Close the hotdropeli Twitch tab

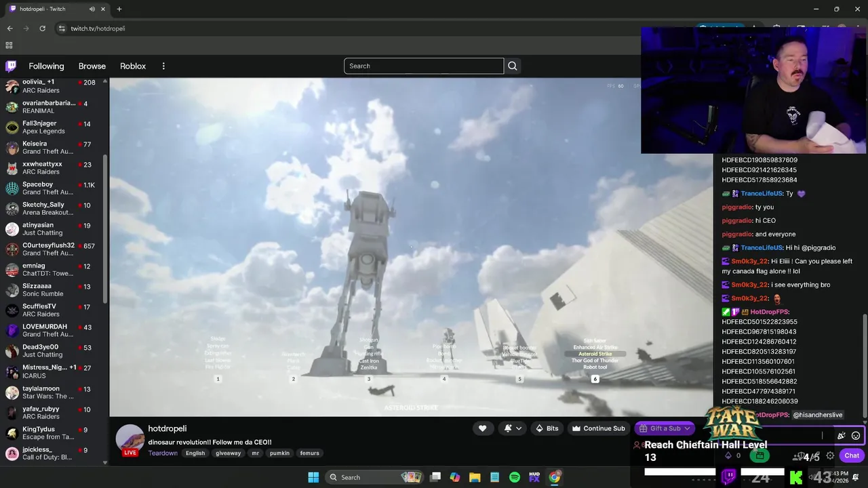point(103,9)
